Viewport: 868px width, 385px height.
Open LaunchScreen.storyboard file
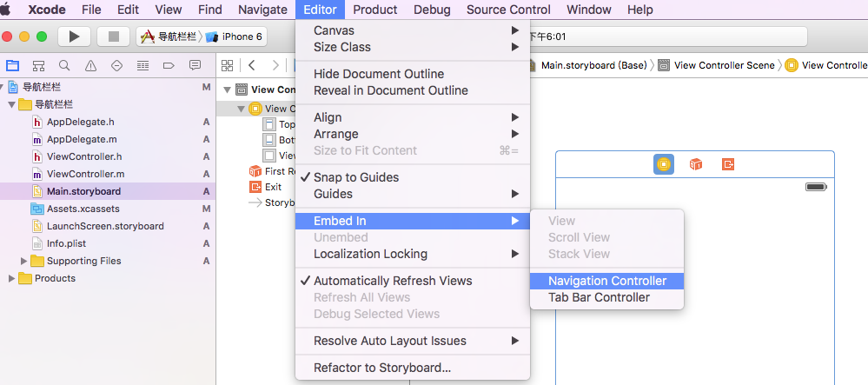pyautogui.click(x=105, y=226)
